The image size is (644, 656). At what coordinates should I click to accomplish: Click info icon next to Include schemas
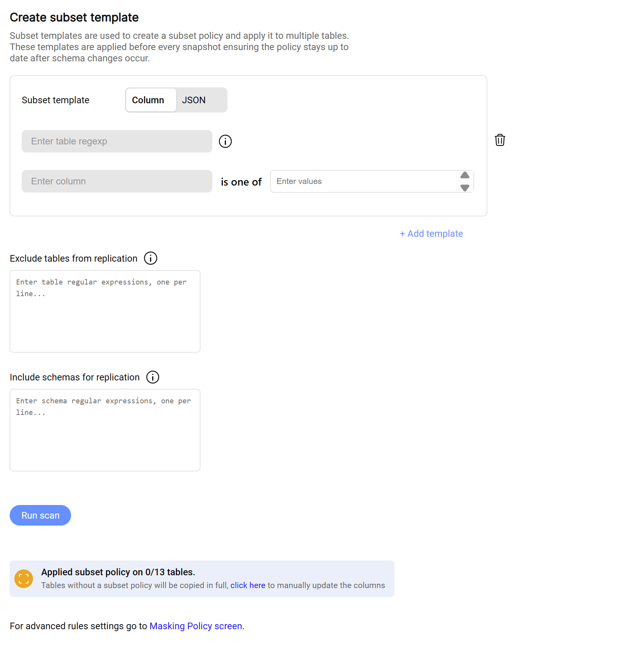pyautogui.click(x=153, y=377)
